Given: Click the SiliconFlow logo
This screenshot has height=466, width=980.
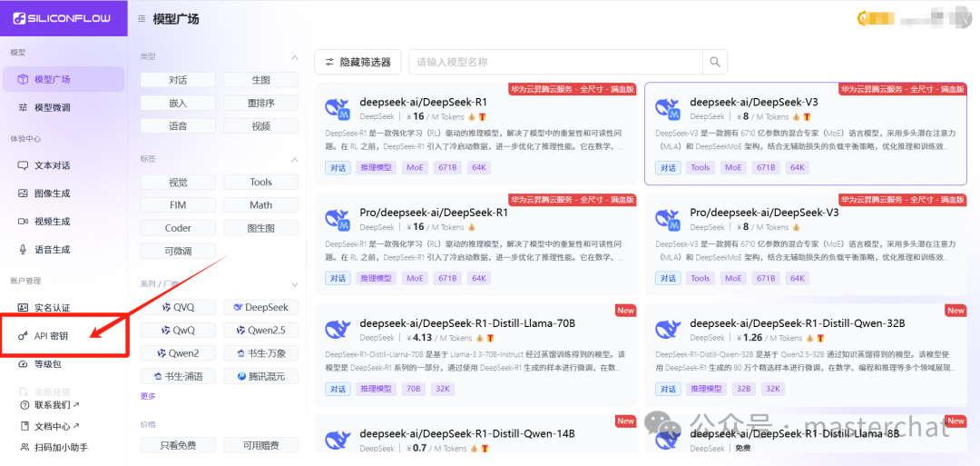Looking at the screenshot, I should (62, 19).
